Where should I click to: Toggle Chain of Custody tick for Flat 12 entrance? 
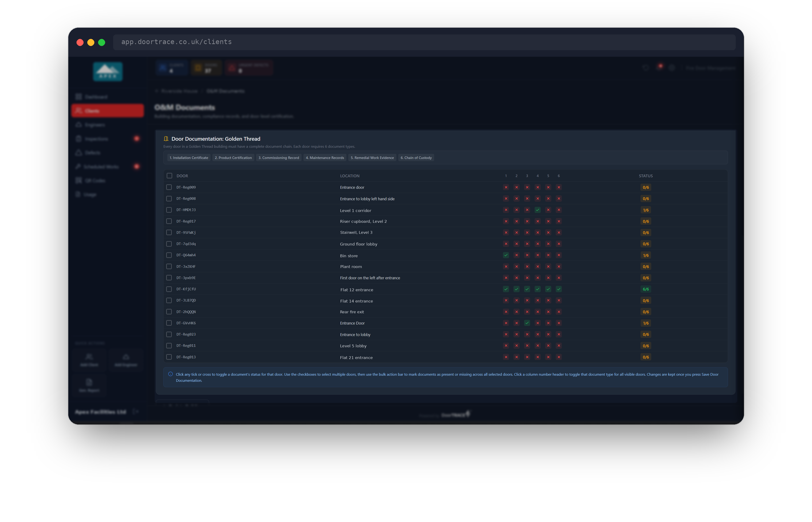[x=559, y=289]
